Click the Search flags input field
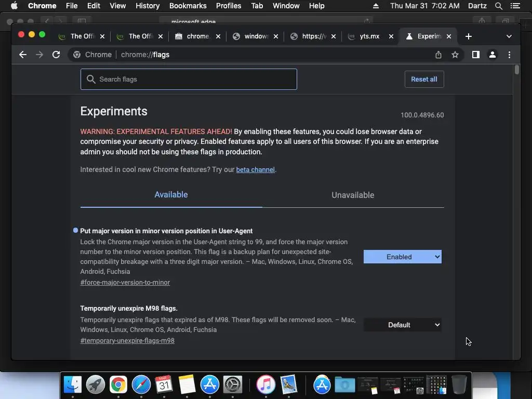The height and width of the screenshot is (399, 532). 189,79
